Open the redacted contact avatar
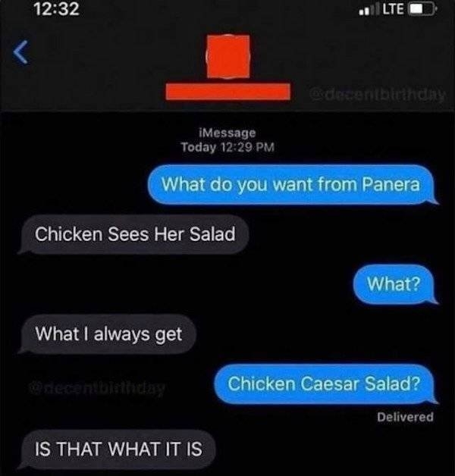This screenshot has height=476, width=455. coord(228,56)
